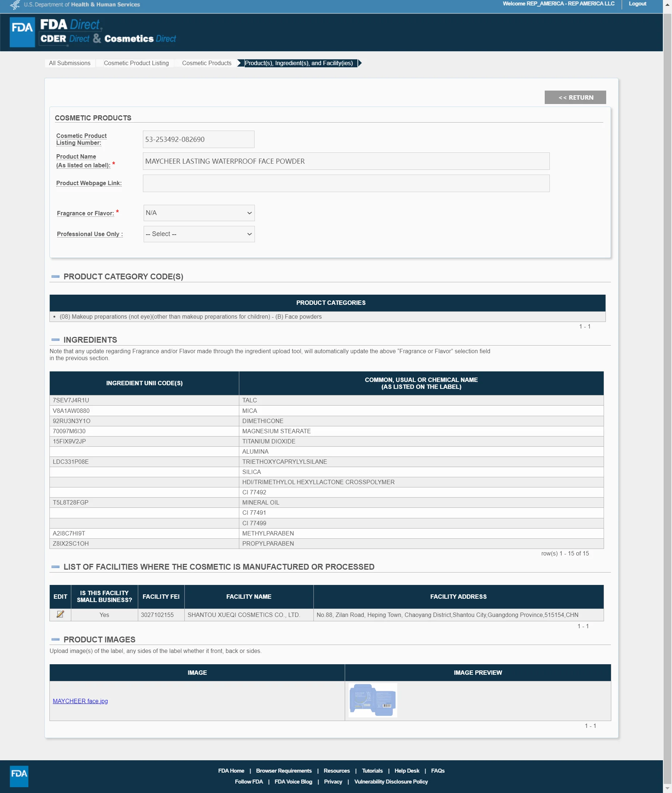The width and height of the screenshot is (672, 793).
Task: Select the SILICA ingredient cell
Action: [421, 472]
